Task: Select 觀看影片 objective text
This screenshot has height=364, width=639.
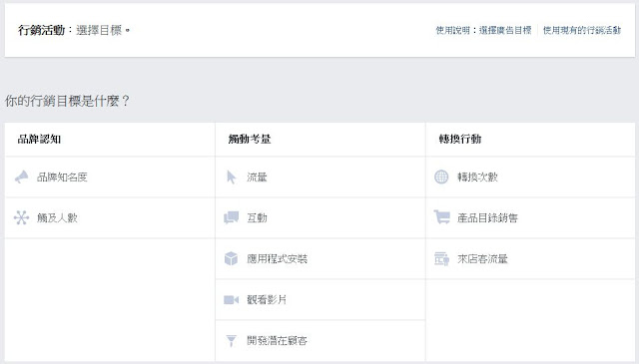Action: 267,300
